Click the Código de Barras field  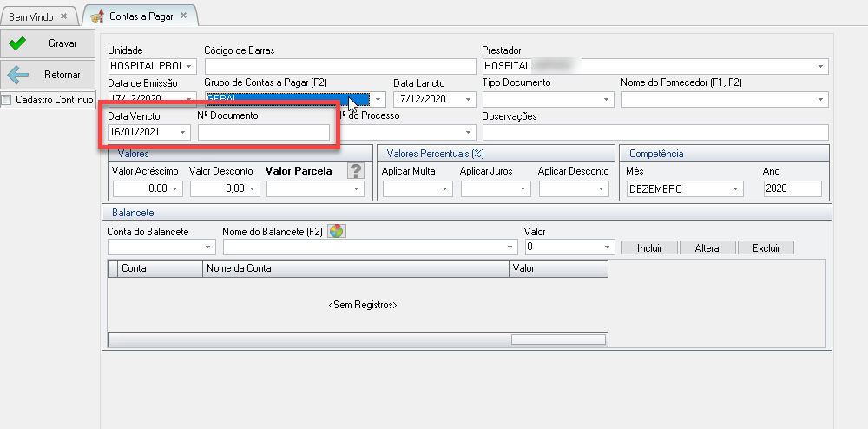coord(340,66)
